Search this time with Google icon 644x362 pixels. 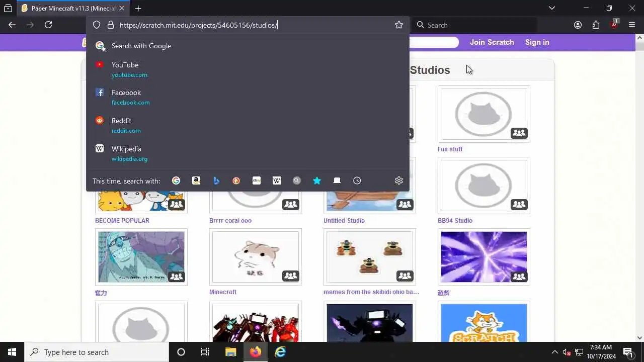pyautogui.click(x=176, y=180)
